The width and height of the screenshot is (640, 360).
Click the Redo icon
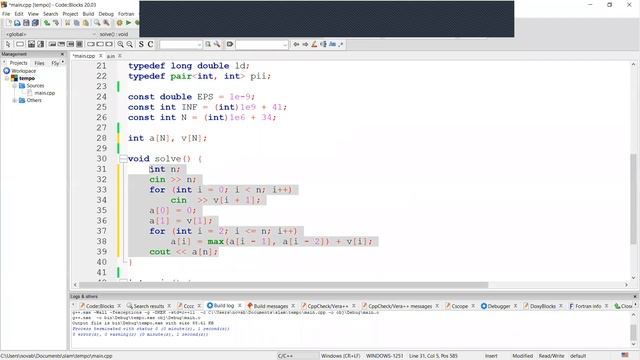[x=56, y=23]
